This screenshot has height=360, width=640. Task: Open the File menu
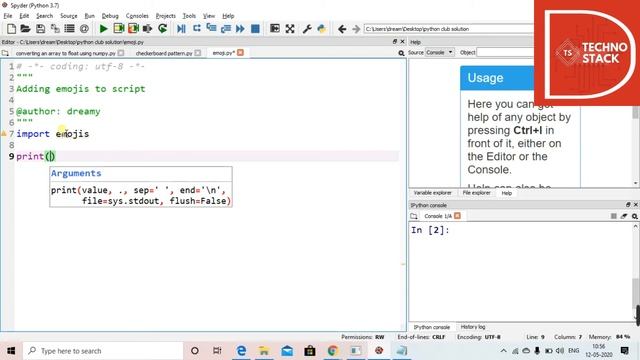[8, 16]
